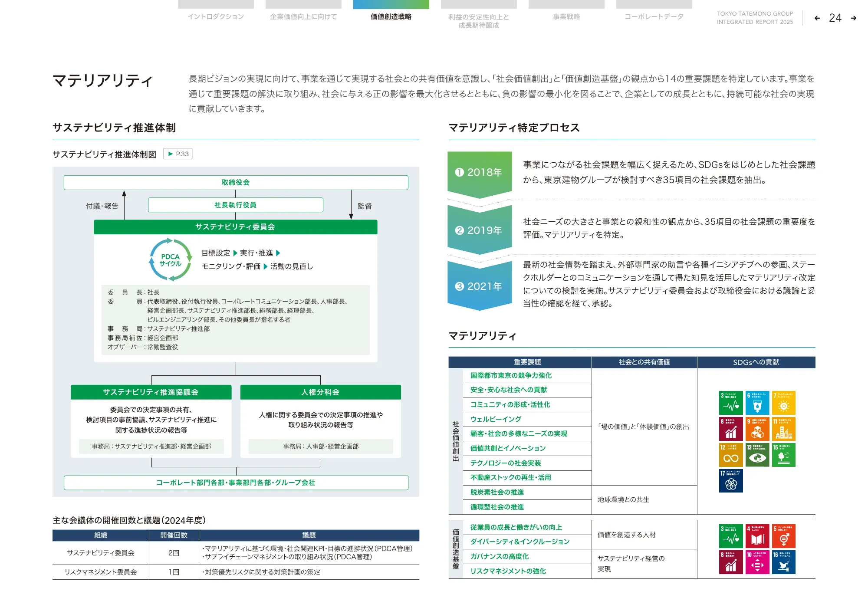Click the 2018年 process step arrow

480,173
